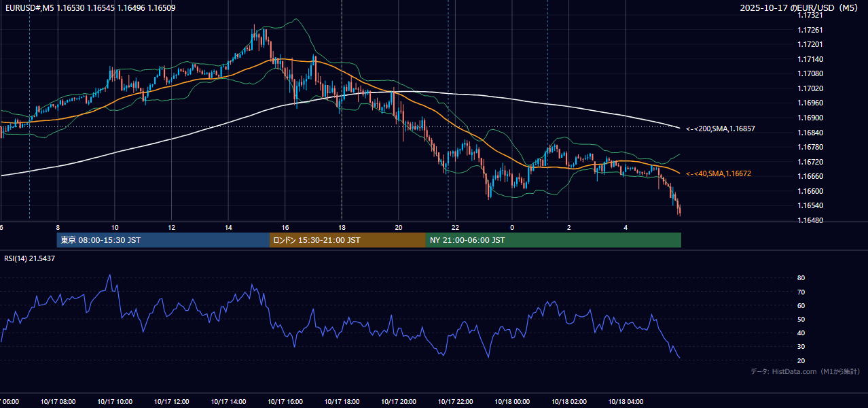Click hour tick 18 under price chart
868x408 pixels.
[342, 228]
